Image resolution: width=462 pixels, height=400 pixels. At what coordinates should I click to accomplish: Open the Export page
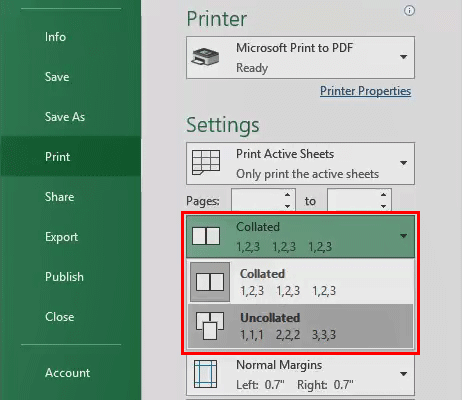point(61,237)
